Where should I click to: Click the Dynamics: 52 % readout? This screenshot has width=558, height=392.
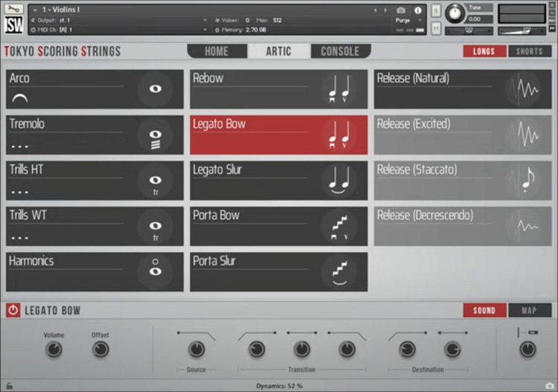click(x=279, y=386)
